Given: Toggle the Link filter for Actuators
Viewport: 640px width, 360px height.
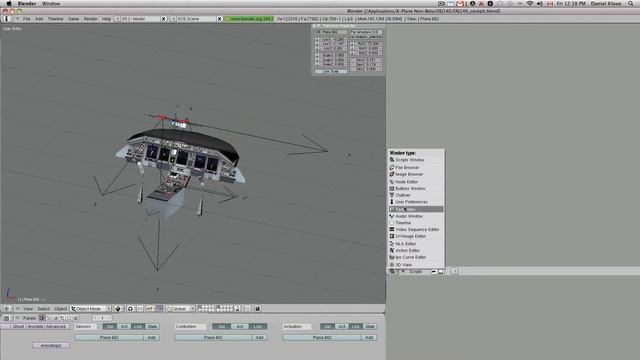Looking at the screenshot, I should coord(356,327).
